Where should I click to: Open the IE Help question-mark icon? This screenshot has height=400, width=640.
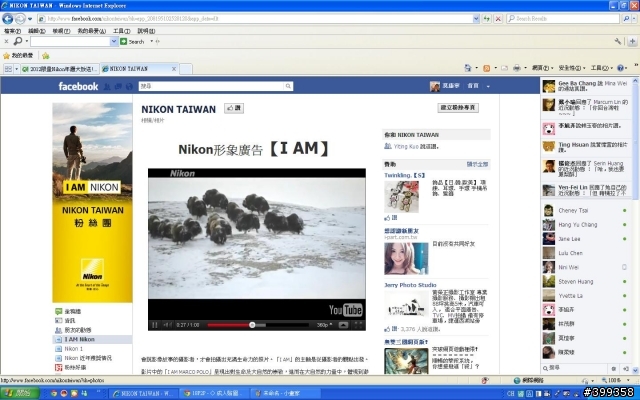(620, 68)
